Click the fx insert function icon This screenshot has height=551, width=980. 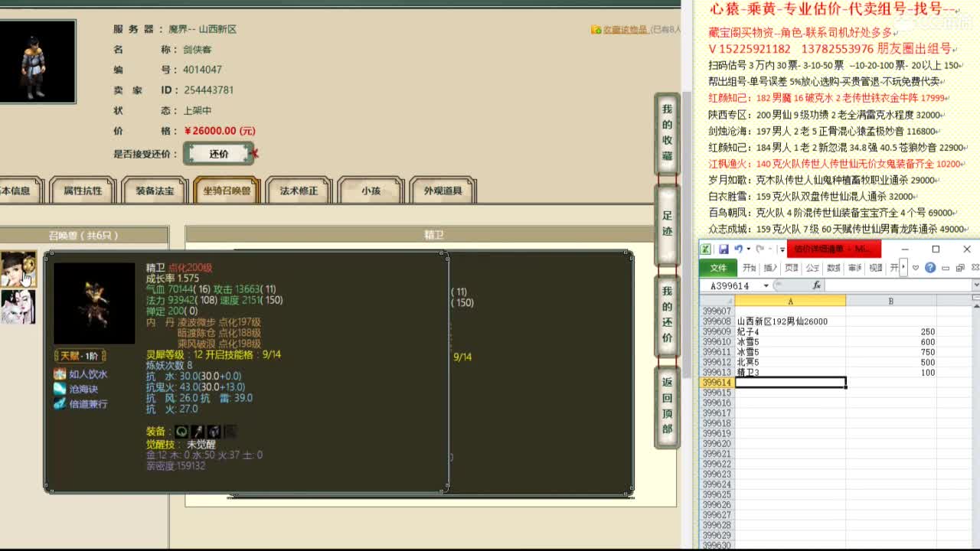click(x=817, y=285)
